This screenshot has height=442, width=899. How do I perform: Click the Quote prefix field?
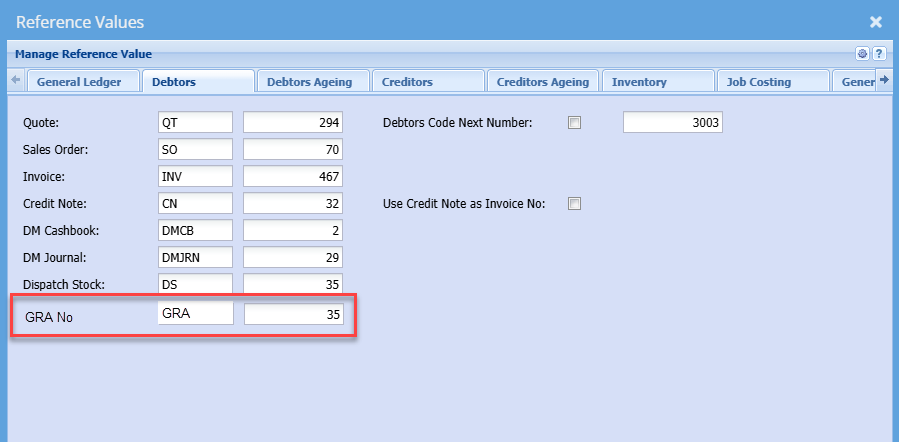[x=195, y=123]
